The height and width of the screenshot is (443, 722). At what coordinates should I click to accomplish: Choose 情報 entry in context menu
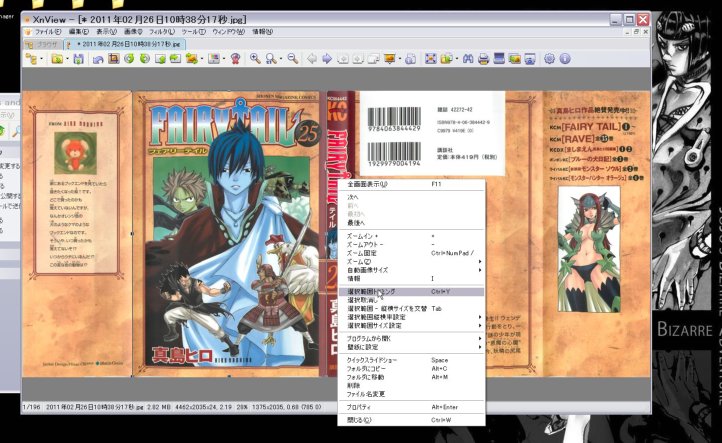click(411, 279)
